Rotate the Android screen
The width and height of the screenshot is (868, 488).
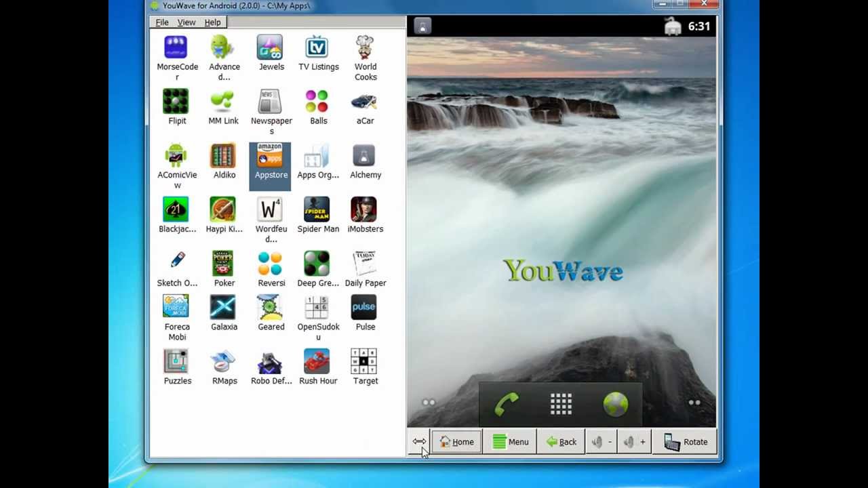(x=686, y=442)
